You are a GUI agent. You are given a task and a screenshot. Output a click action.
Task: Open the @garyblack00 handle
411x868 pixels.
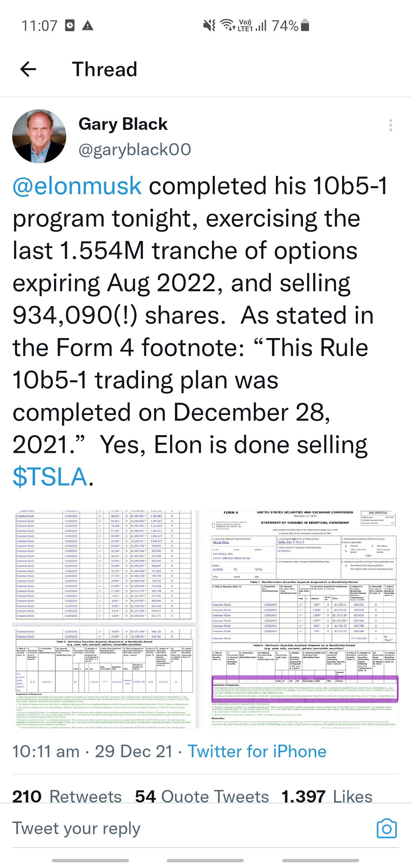click(135, 150)
